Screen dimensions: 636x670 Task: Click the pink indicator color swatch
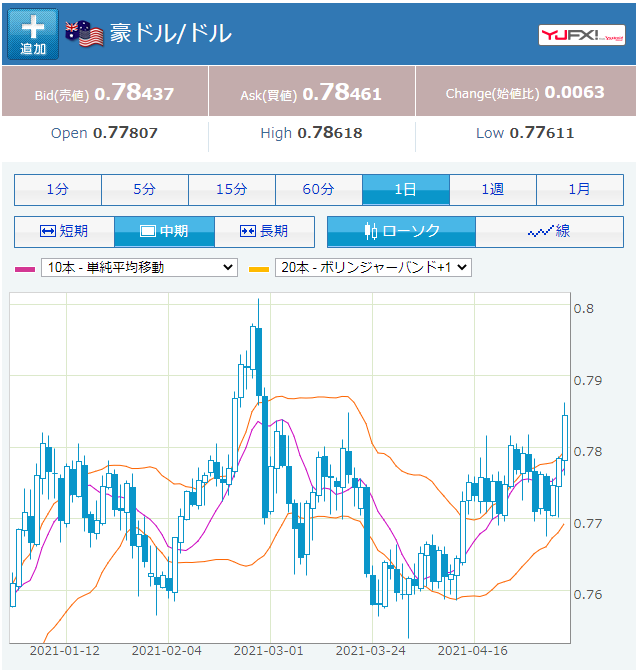25,269
